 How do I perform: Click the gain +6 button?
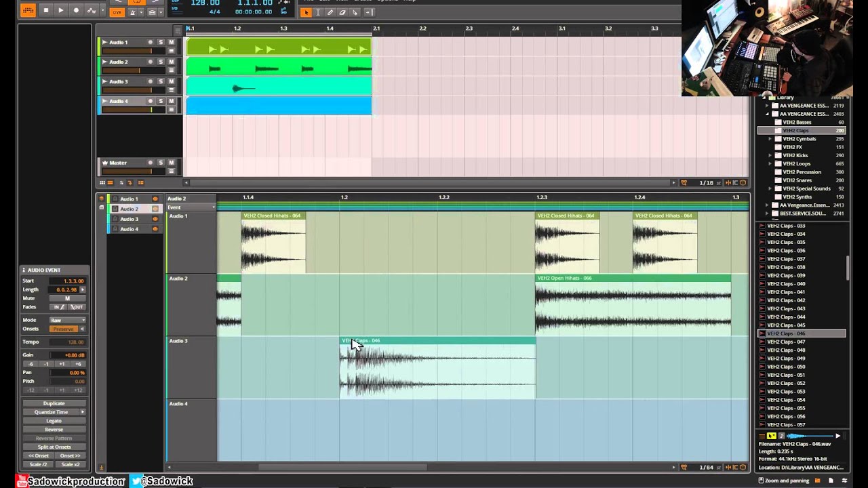[x=79, y=364]
